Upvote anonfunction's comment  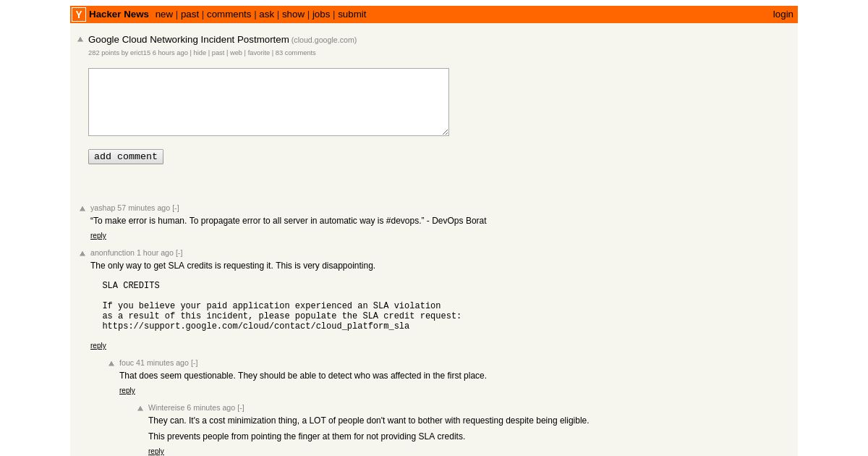[82, 254]
